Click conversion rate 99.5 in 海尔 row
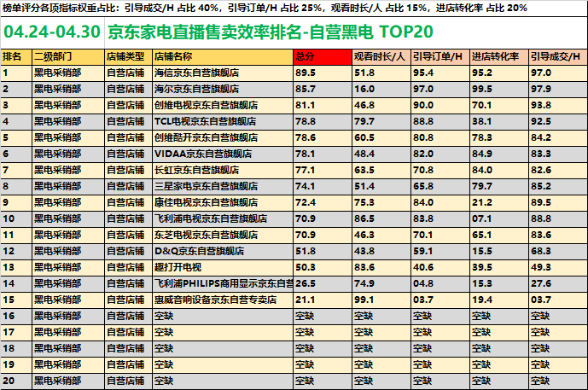 pos(499,90)
